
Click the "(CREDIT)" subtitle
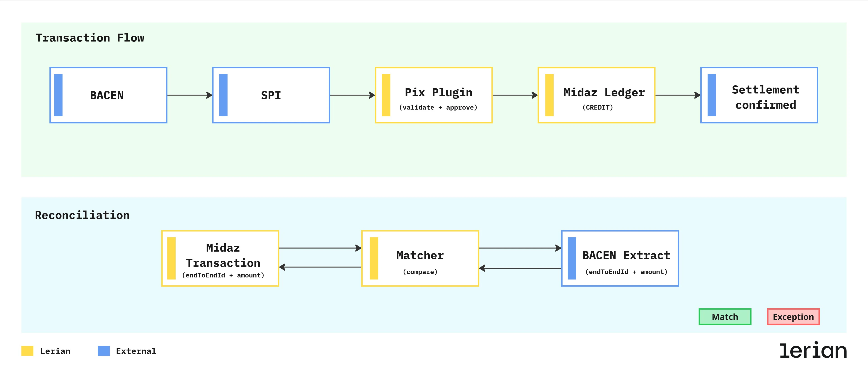coord(598,107)
